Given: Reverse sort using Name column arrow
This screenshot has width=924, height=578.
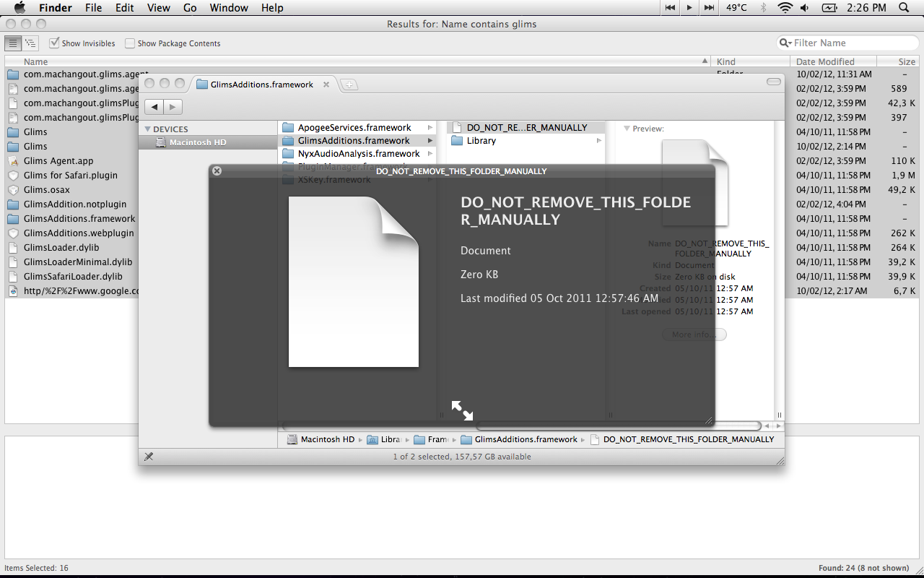Looking at the screenshot, I should [705, 61].
